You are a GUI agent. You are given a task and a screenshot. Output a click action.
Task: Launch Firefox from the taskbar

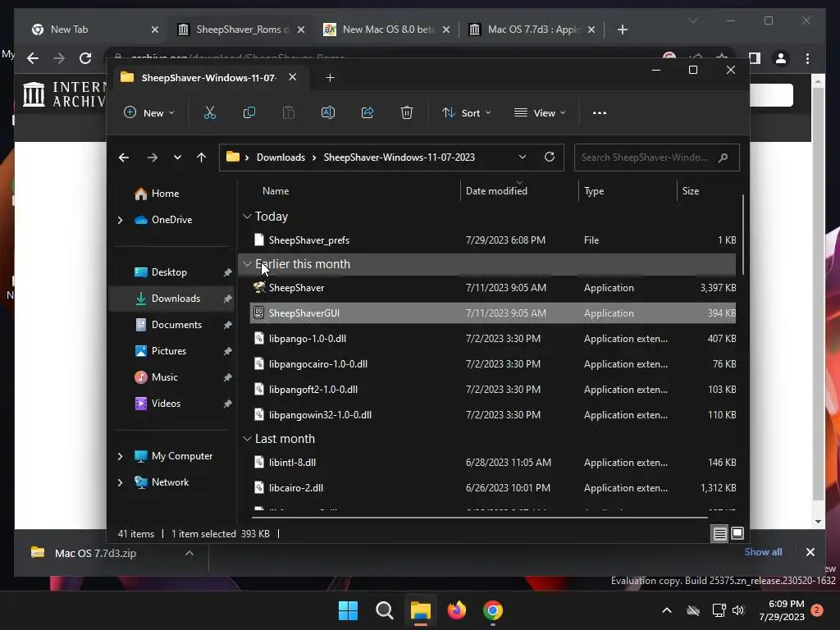(x=456, y=610)
